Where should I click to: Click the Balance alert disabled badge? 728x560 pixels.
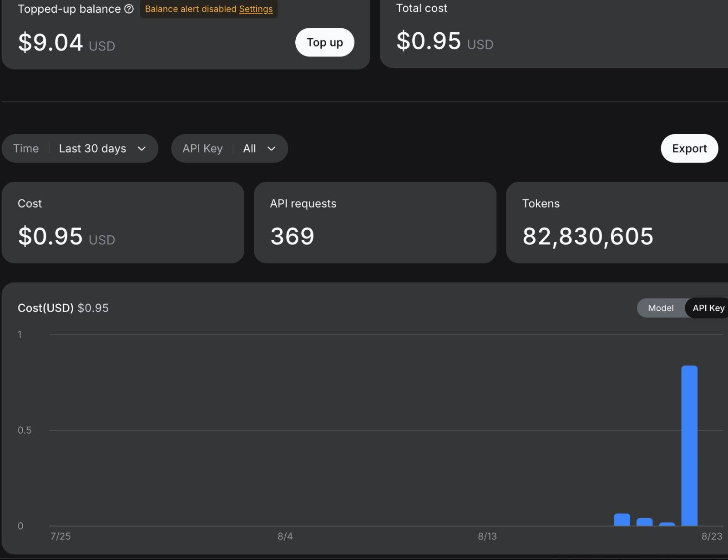point(209,9)
